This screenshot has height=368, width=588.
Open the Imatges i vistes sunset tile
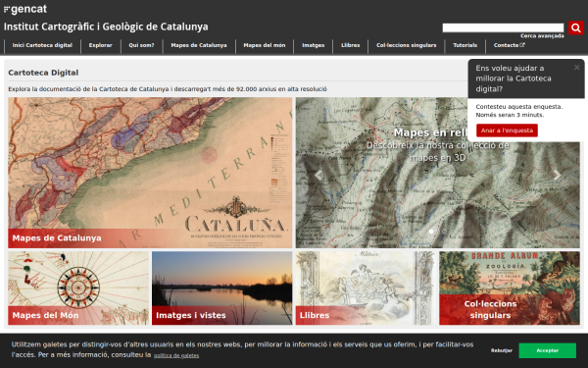pyautogui.click(x=222, y=288)
